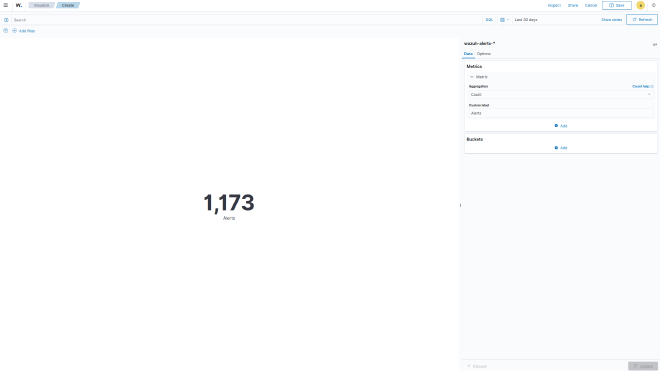Focus the Custom label input field
Image resolution: width=660 pixels, height=371 pixels.
[x=561, y=113]
